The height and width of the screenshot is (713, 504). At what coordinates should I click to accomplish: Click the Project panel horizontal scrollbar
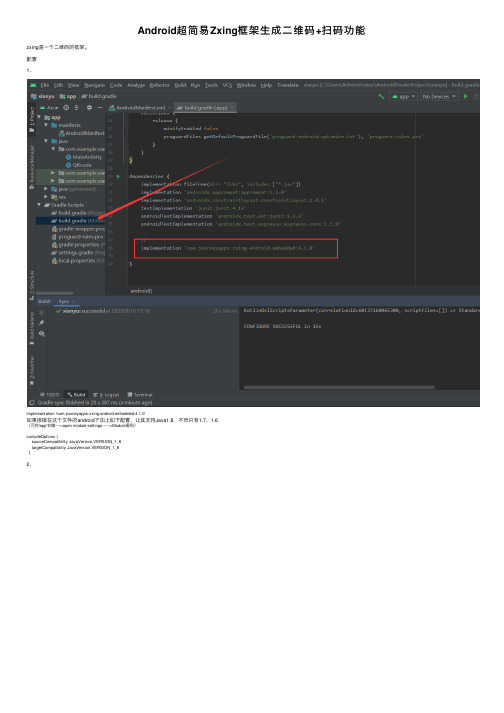pyautogui.click(x=55, y=293)
